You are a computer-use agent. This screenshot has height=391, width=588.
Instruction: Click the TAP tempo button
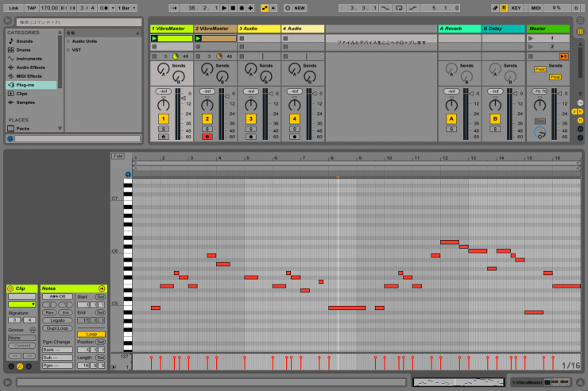click(x=32, y=8)
